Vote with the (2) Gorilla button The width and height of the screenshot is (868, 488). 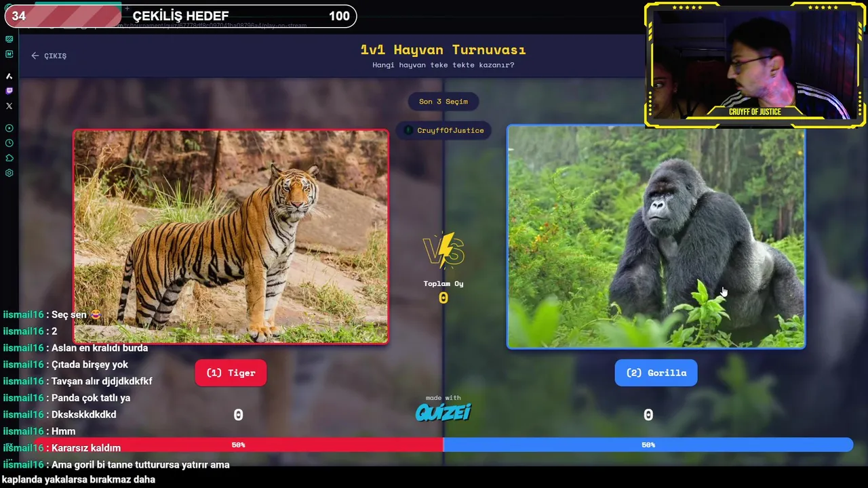(x=656, y=373)
